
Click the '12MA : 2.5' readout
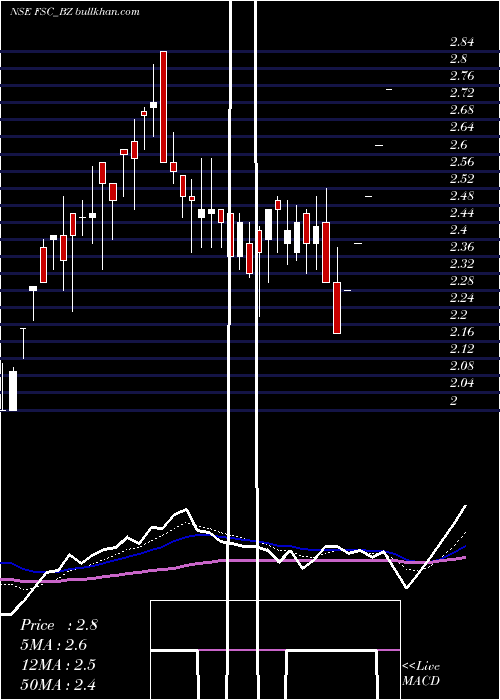(58, 664)
